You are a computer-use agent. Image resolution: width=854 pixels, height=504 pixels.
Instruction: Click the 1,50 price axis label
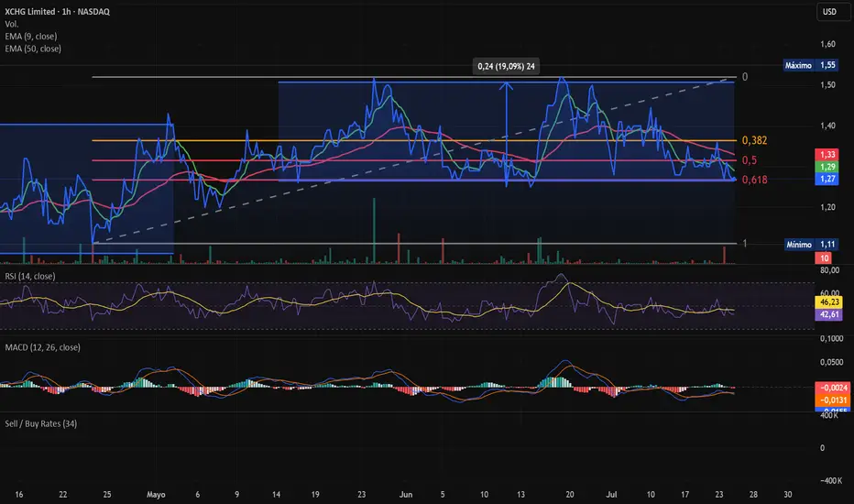tap(827, 85)
